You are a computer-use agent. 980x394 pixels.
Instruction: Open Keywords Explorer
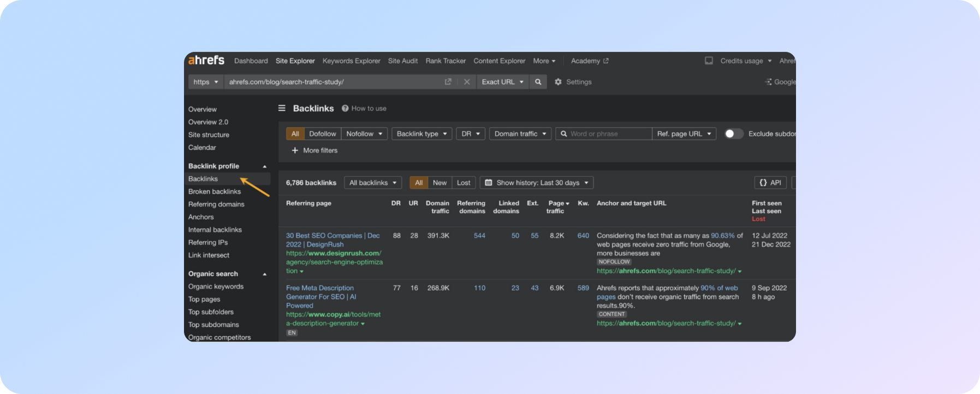(352, 61)
